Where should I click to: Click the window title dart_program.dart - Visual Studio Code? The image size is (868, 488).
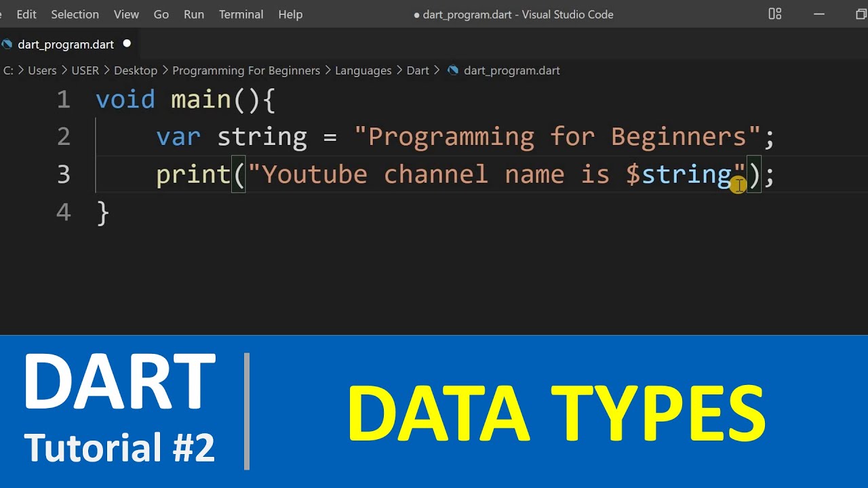coord(518,14)
